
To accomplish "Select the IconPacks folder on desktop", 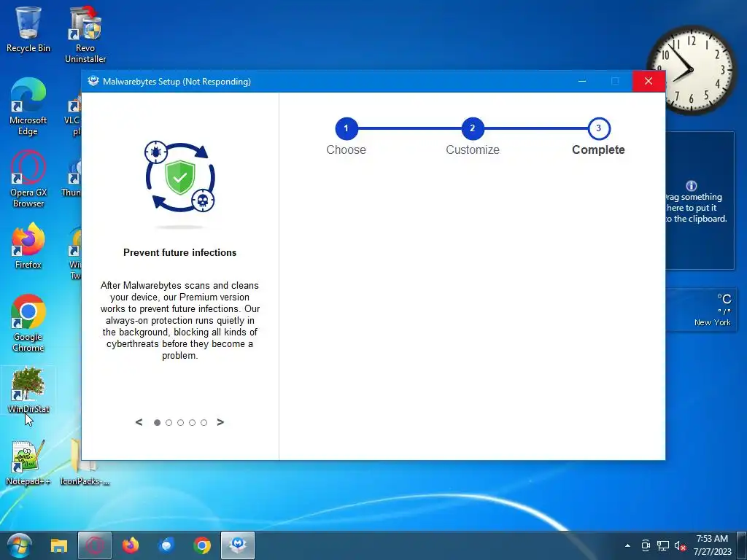I will point(85,463).
